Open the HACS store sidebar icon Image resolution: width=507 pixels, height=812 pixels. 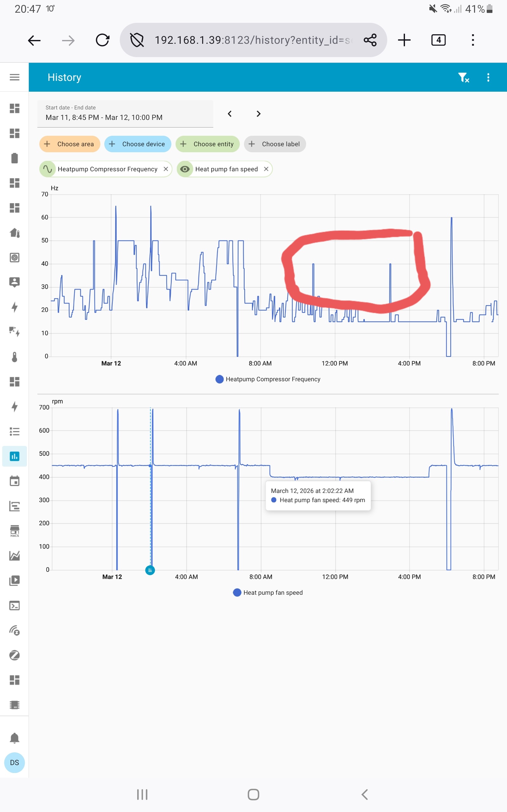pos(15,531)
